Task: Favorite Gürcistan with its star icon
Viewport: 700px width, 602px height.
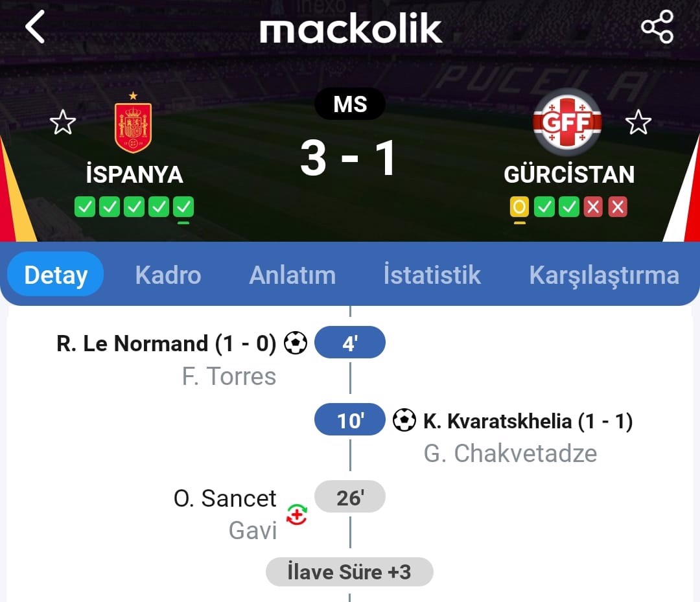Action: (x=638, y=122)
